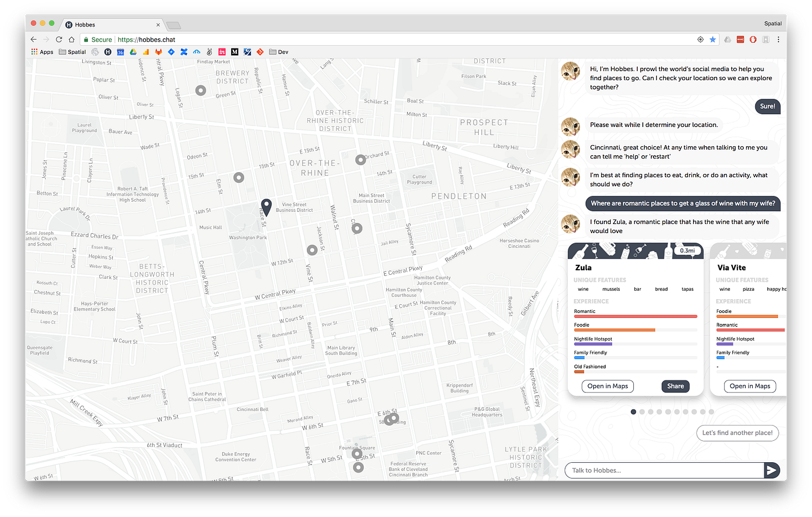Click the Secure lock site info

(x=98, y=40)
